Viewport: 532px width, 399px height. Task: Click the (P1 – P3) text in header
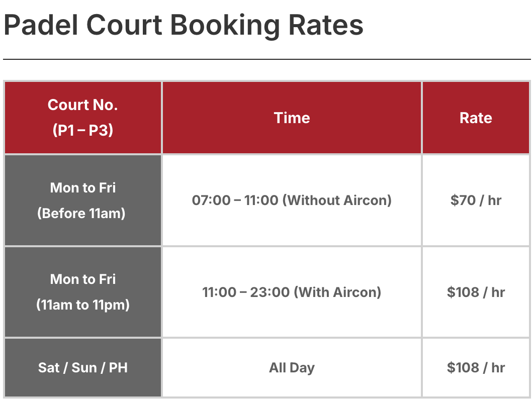pos(83,130)
